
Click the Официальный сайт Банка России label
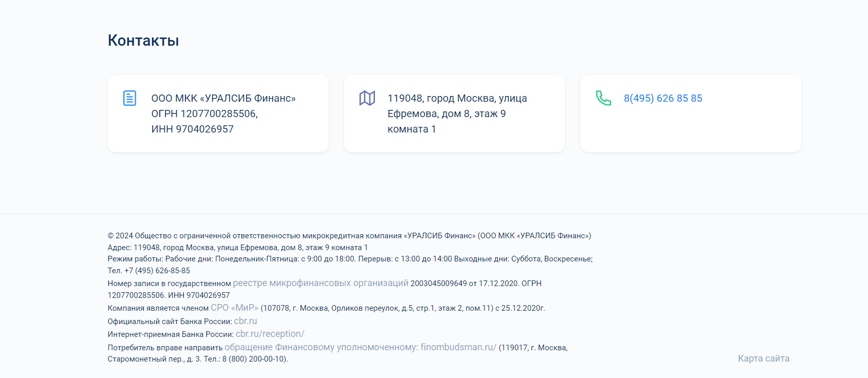169,322
